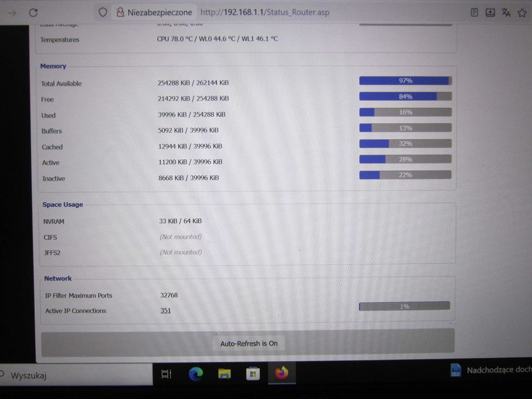
Task: Click the address bar URL 192.168.1.1/Status_Router.asp
Action: pyautogui.click(x=265, y=13)
